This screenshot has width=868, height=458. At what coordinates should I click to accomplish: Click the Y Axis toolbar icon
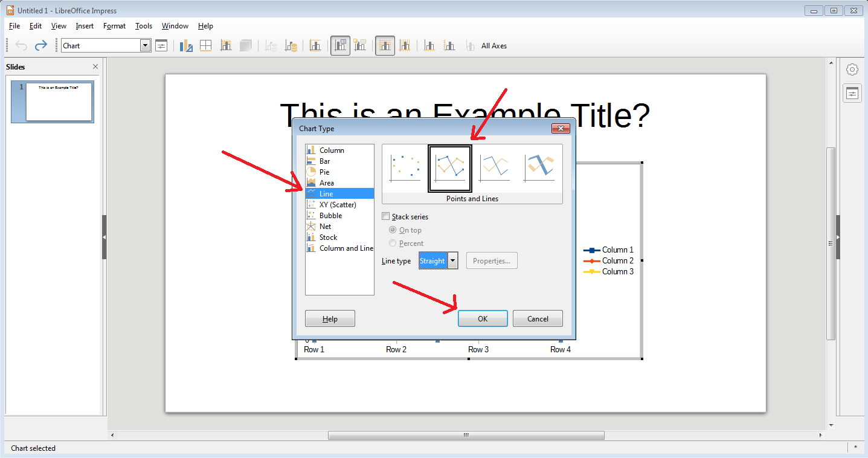point(449,45)
